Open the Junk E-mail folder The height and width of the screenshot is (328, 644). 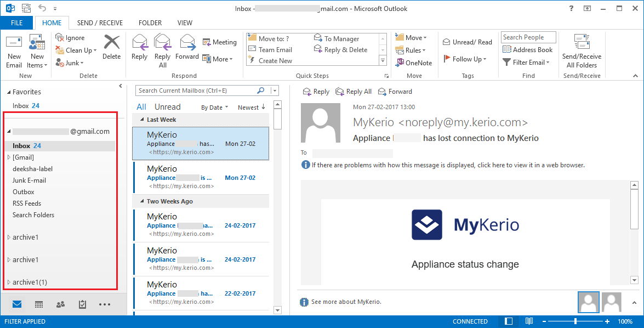pyautogui.click(x=29, y=180)
